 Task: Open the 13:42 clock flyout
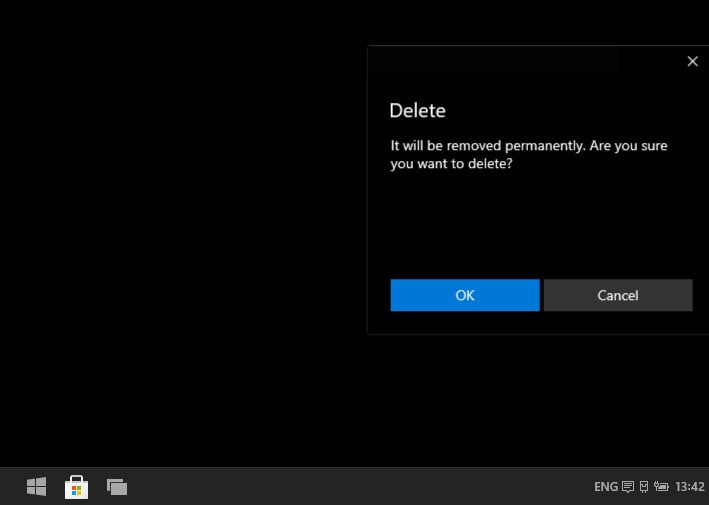690,487
